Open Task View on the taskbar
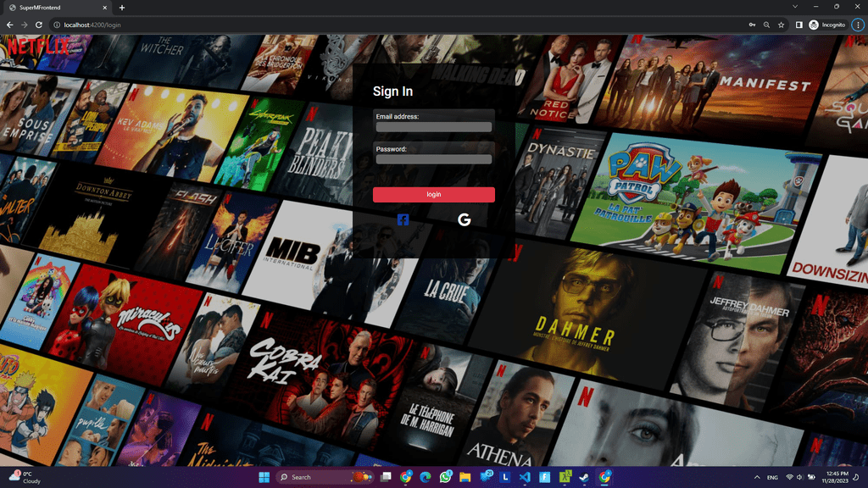The width and height of the screenshot is (868, 488). [386, 477]
